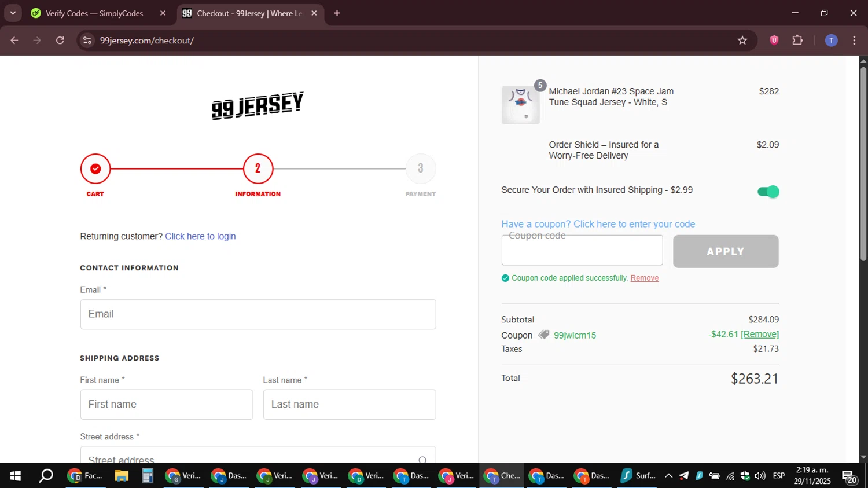Click the Cart step checkmark circle

(95, 168)
